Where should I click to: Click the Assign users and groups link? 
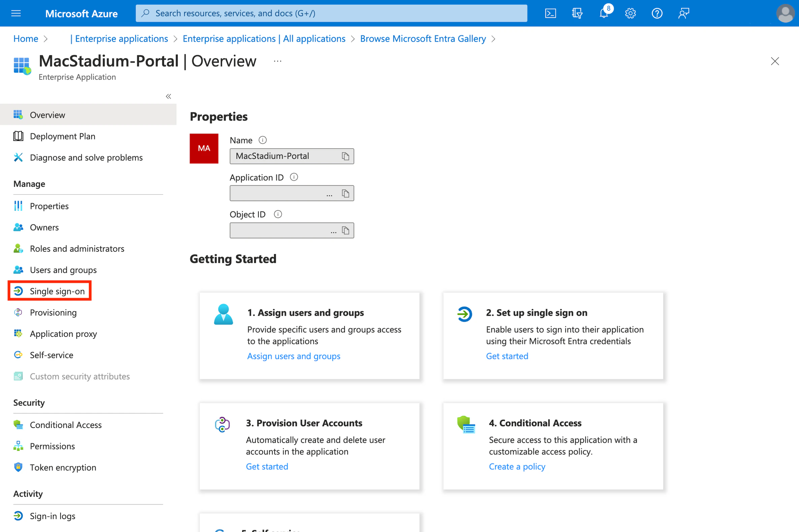(x=293, y=356)
